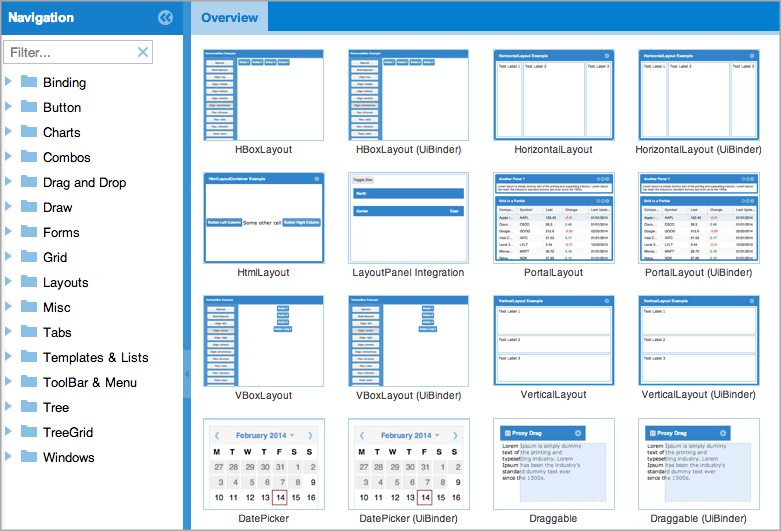Image resolution: width=781 pixels, height=531 pixels.
Task: Click the Draw folder icon
Action: pos(29,206)
